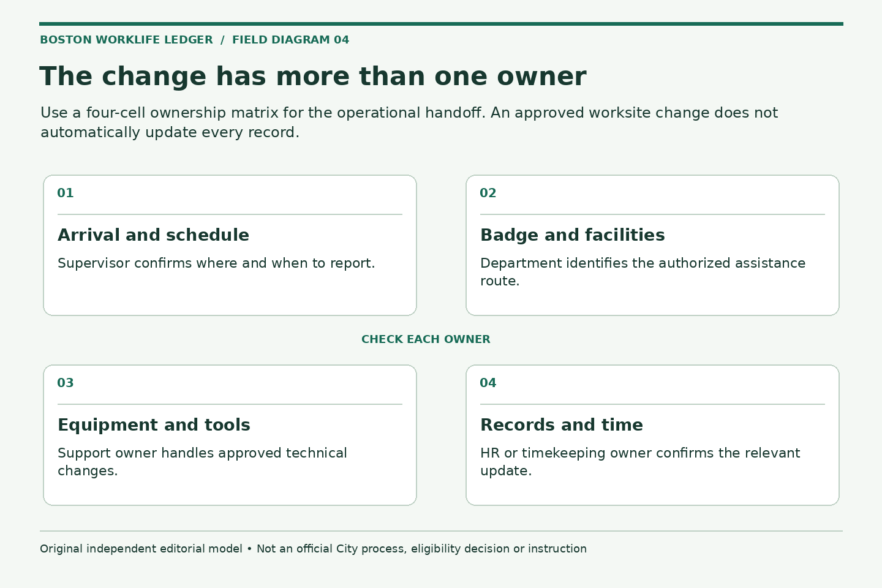The image size is (882, 588).
Task: Click the 'Records and time' heading
Action: pos(562,425)
